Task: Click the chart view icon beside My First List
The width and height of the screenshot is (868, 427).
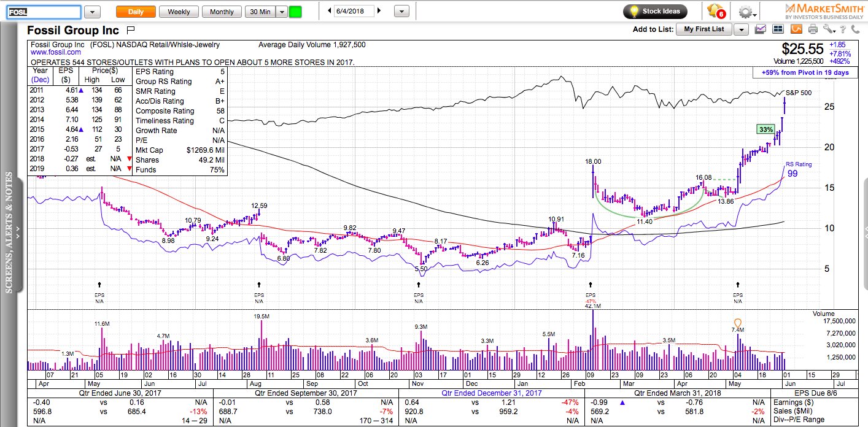Action: click(761, 29)
